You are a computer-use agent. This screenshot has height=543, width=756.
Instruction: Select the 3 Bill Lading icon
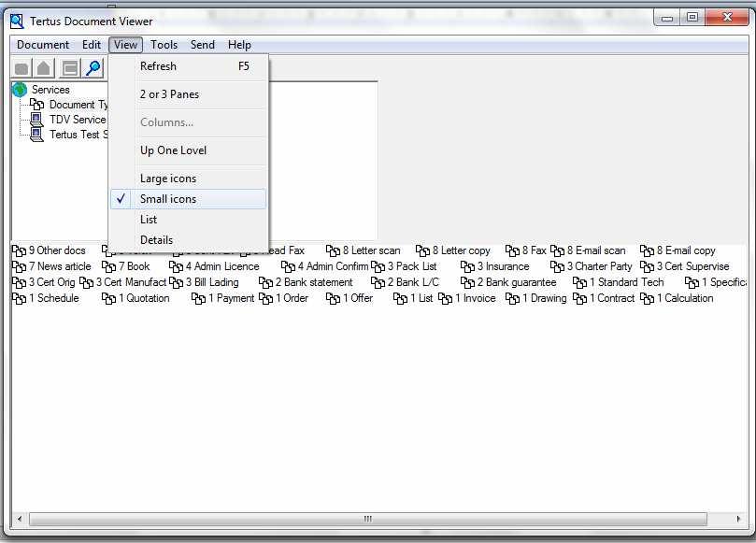[x=176, y=282]
